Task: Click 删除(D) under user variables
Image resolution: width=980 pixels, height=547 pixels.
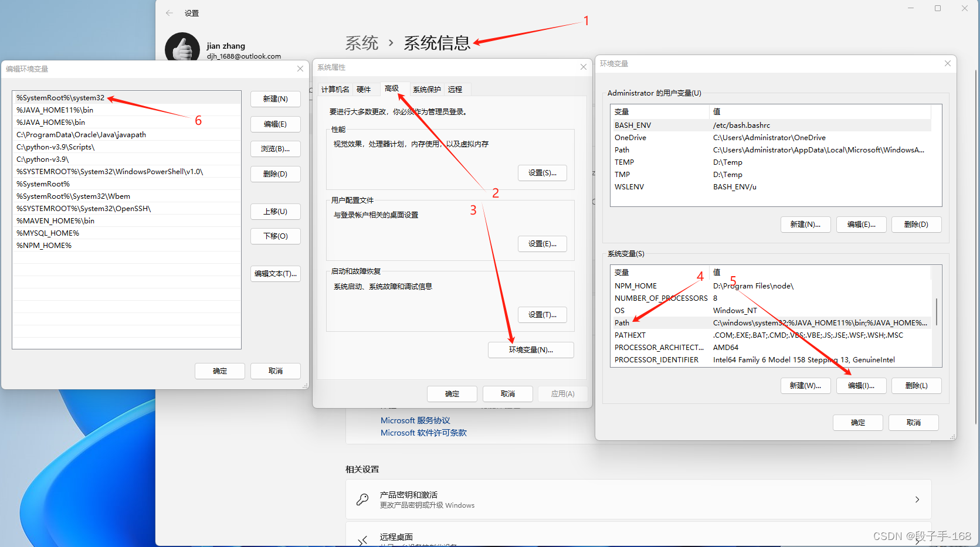Action: pyautogui.click(x=916, y=225)
